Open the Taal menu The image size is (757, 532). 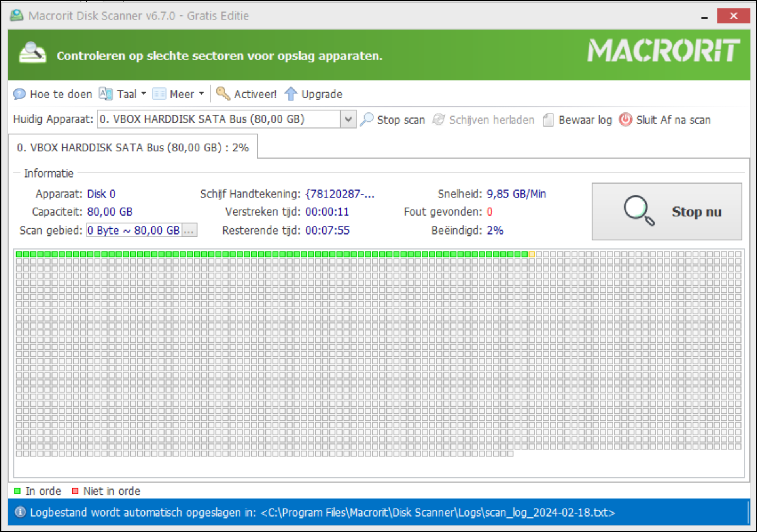127,94
